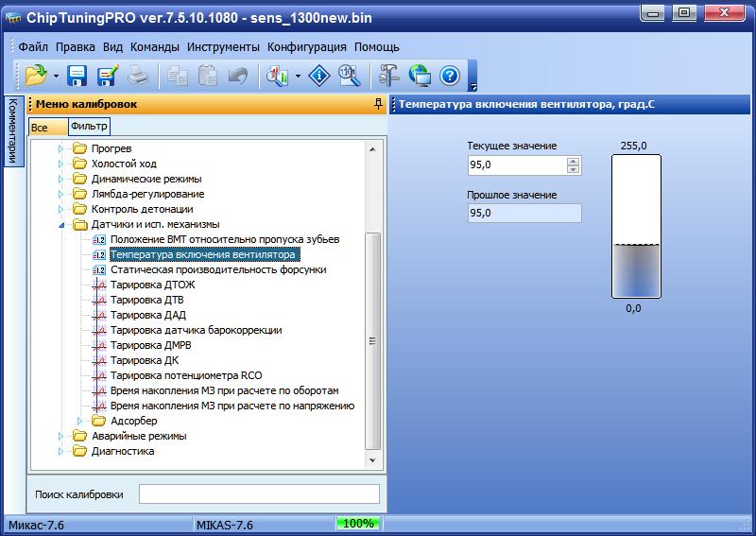
Task: Click the Поиск калибровки search field
Action: click(x=259, y=494)
